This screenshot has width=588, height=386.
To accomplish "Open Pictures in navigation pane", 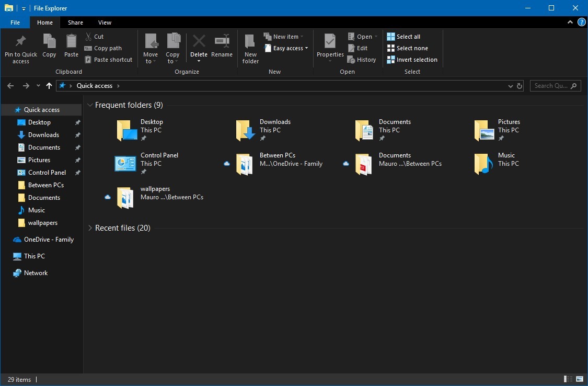I will pyautogui.click(x=39, y=160).
